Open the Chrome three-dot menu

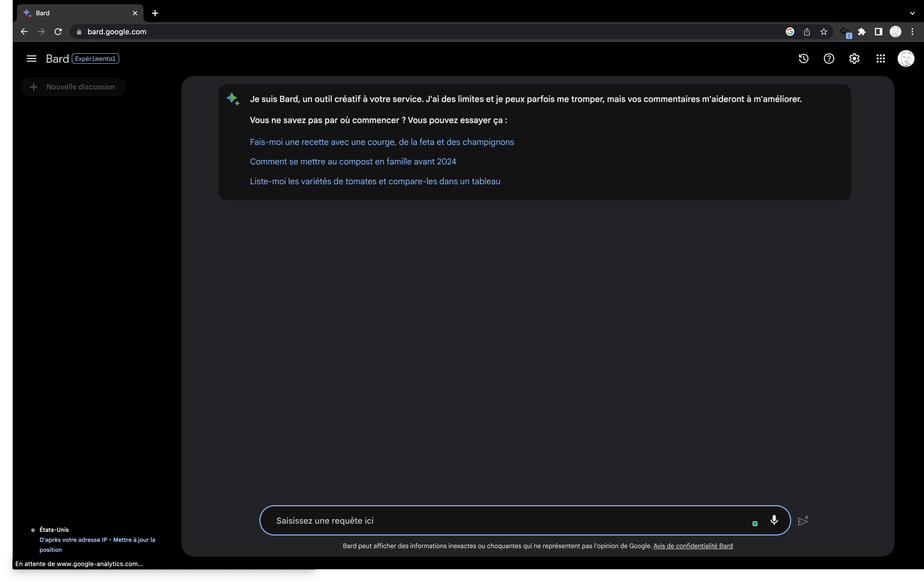tap(912, 32)
